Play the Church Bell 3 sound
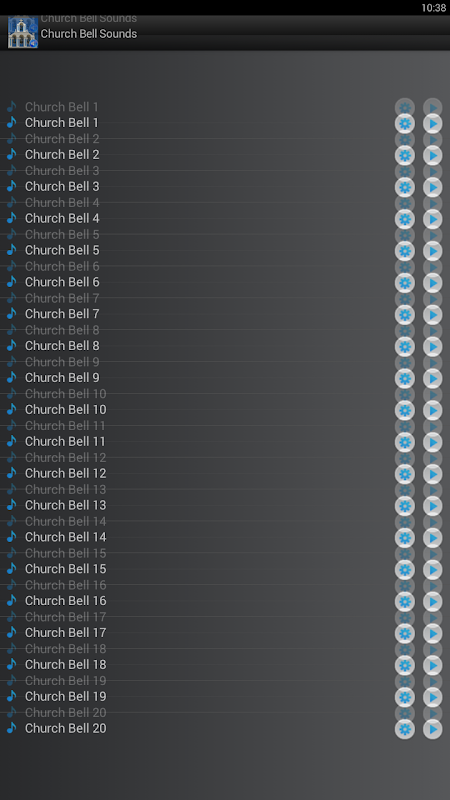450x800 pixels. (433, 187)
